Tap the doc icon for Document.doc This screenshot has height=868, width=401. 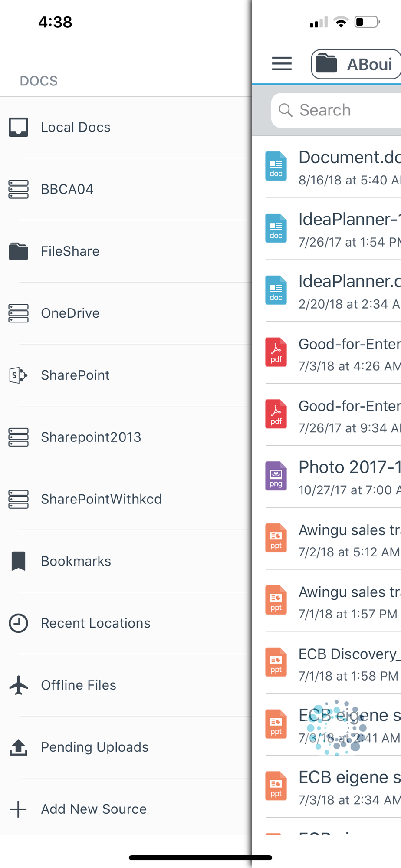(276, 166)
